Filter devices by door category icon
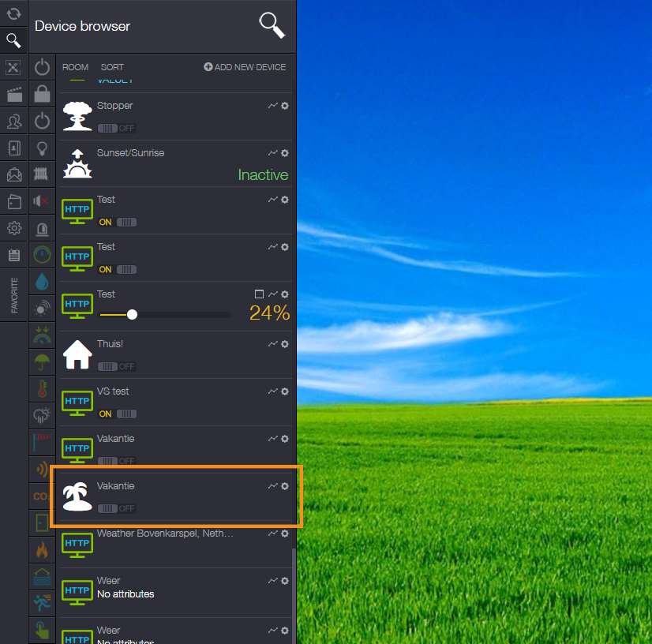This screenshot has height=644, width=652. click(x=42, y=522)
